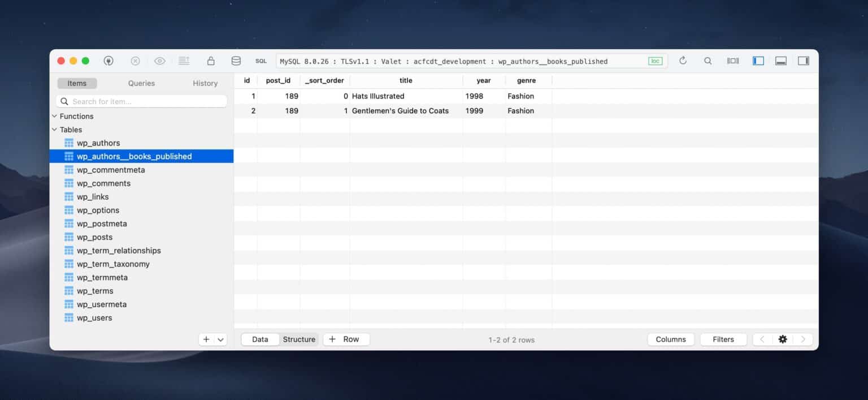Screen dimensions: 868x400
Task: Open table settings via the gear icon
Action: click(x=782, y=339)
